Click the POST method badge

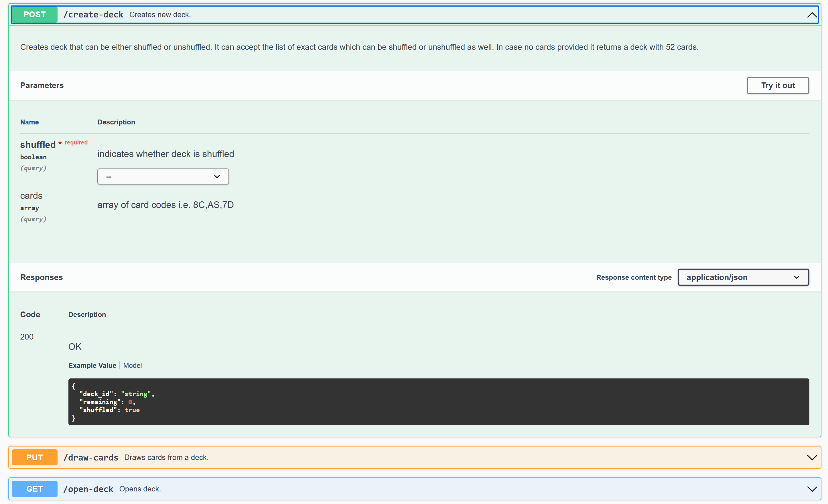pos(35,15)
